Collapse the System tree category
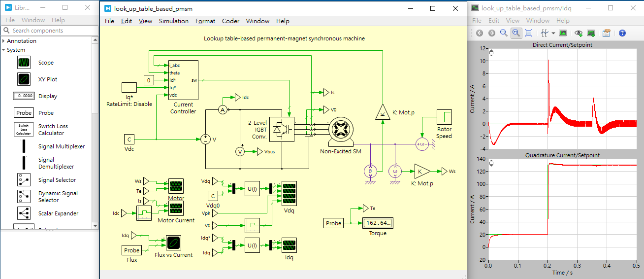Image resolution: width=644 pixels, height=279 pixels. [x=3, y=50]
